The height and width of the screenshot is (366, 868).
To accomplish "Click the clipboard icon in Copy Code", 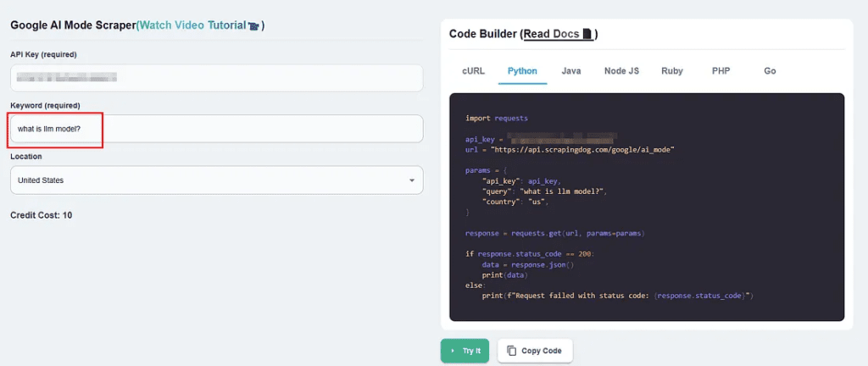I will [511, 351].
